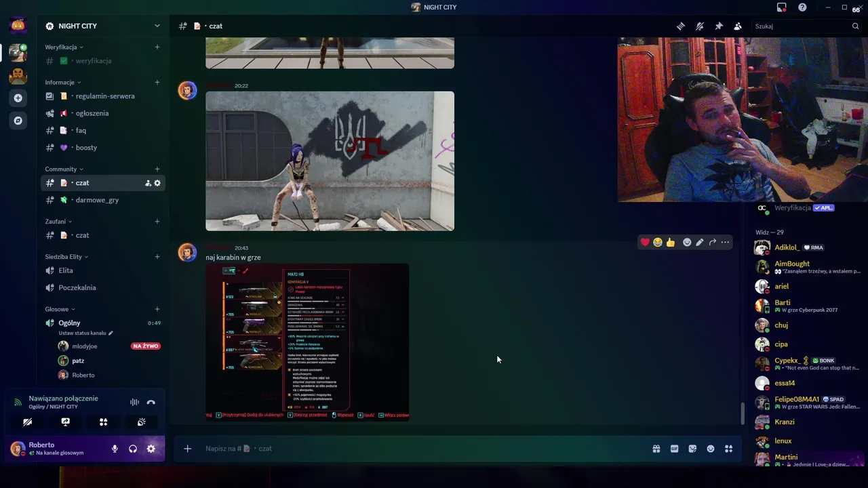The image size is (868, 488).
Task: Add a server with plus icon
Action: tap(18, 98)
